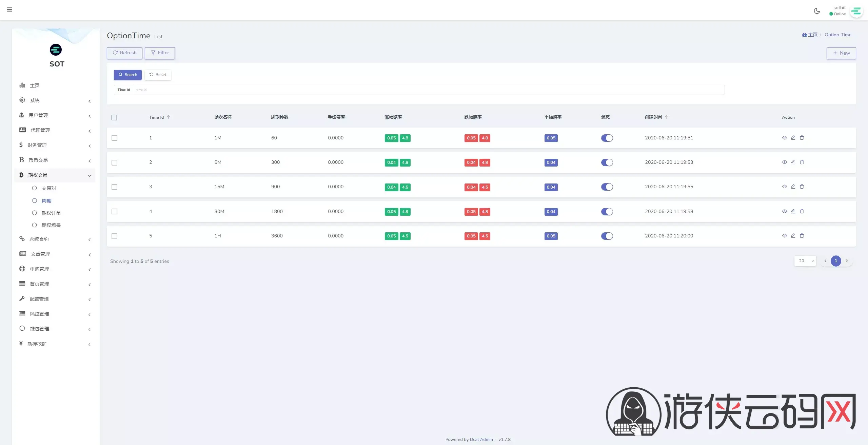Image resolution: width=868 pixels, height=445 pixels.
Task: Open 交易对 submenu item
Action: 48,188
